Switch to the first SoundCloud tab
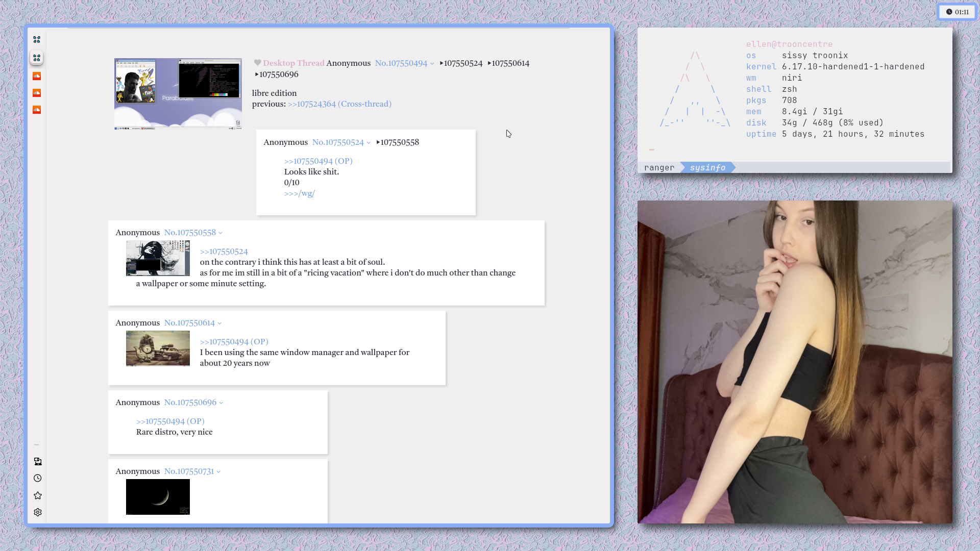The image size is (980, 551). [x=37, y=77]
